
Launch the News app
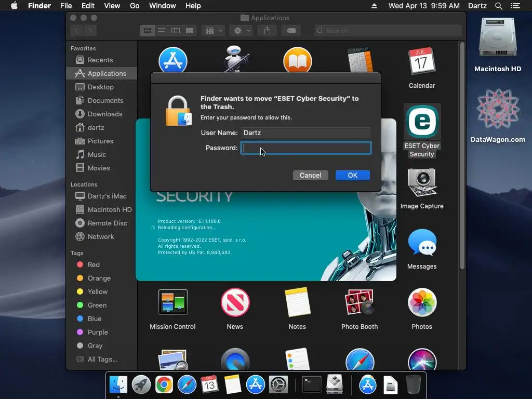click(235, 302)
